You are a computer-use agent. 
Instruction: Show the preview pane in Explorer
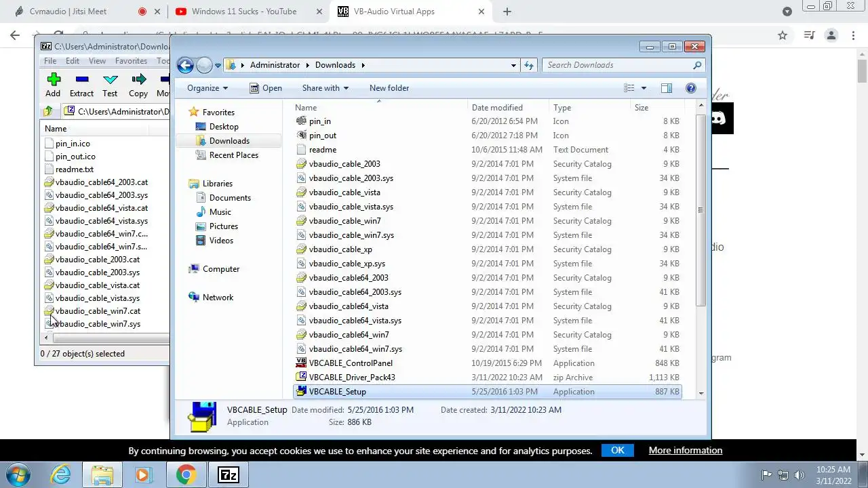(x=667, y=88)
